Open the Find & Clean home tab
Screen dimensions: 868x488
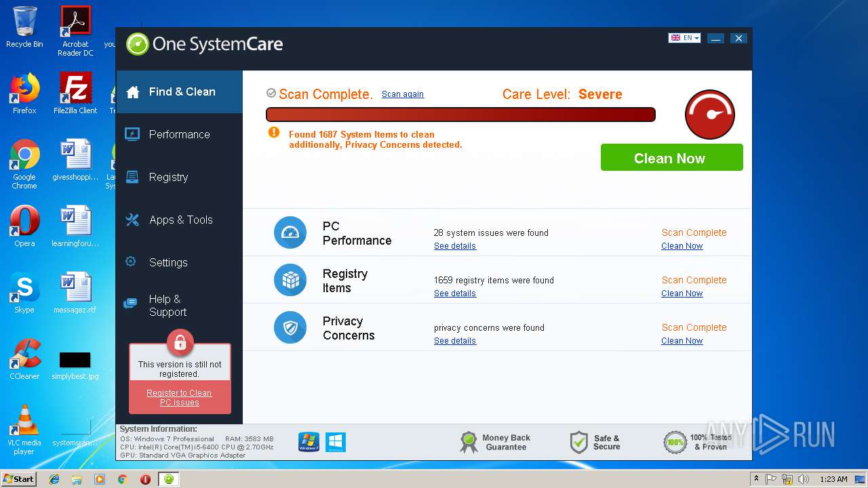tap(179, 91)
